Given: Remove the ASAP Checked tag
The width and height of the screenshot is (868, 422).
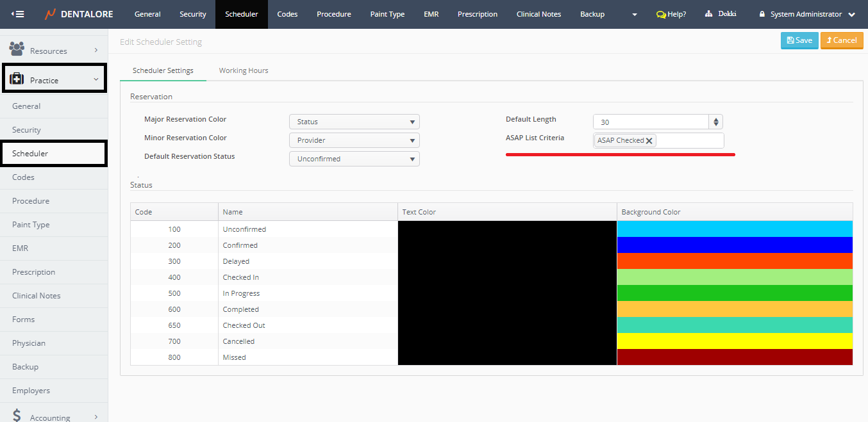Looking at the screenshot, I should point(649,141).
